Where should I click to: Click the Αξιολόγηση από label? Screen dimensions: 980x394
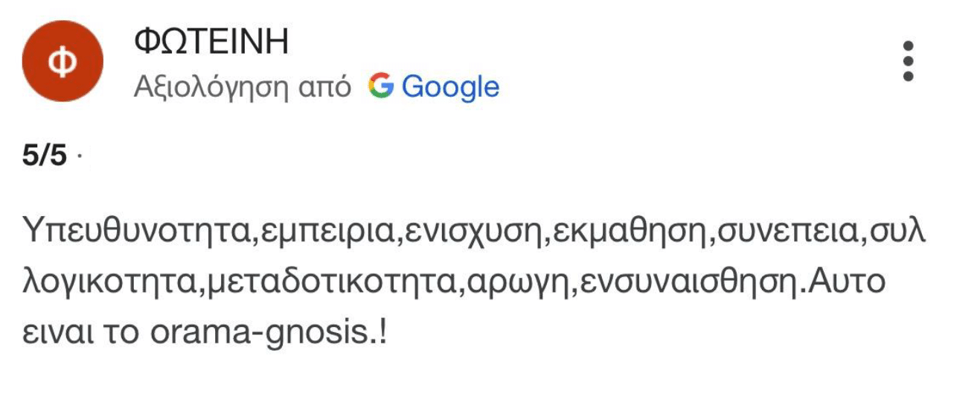(243, 88)
